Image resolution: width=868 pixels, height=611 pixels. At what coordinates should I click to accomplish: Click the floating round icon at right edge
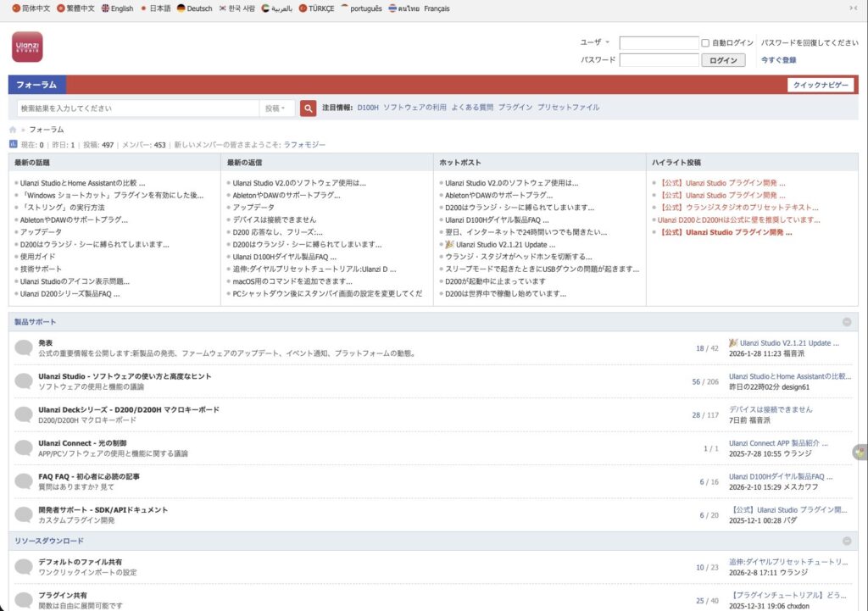[860, 453]
